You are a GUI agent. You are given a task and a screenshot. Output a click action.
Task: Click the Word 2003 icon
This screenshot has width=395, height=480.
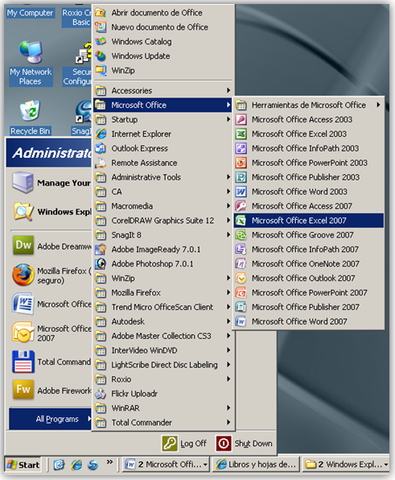241,191
